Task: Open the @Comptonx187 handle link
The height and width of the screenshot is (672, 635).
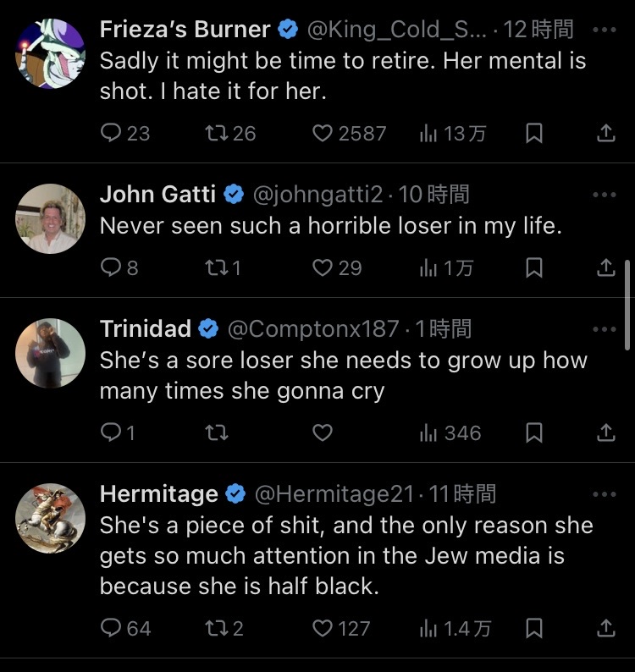Action: click(313, 328)
